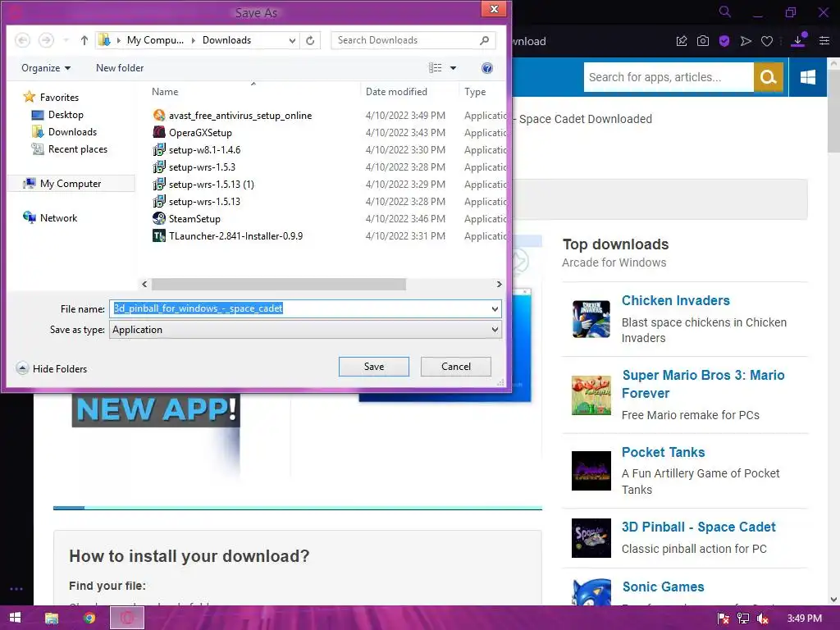
Task: Click the purple shield ad blocker icon
Action: coord(724,41)
